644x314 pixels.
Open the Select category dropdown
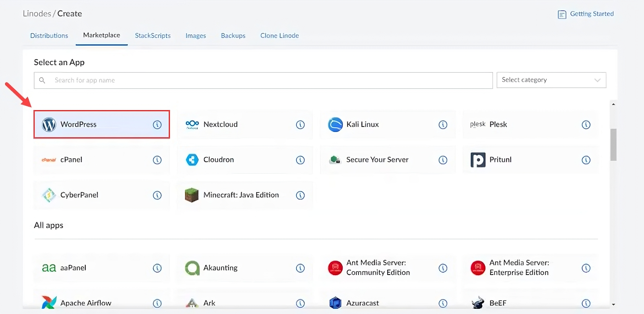pyautogui.click(x=551, y=80)
